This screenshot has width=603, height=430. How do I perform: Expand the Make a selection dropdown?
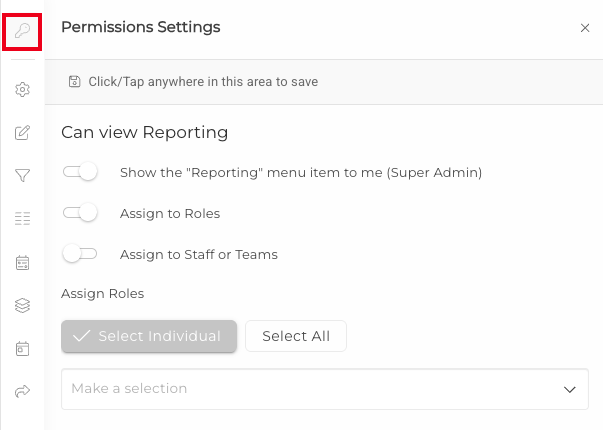[325, 389]
